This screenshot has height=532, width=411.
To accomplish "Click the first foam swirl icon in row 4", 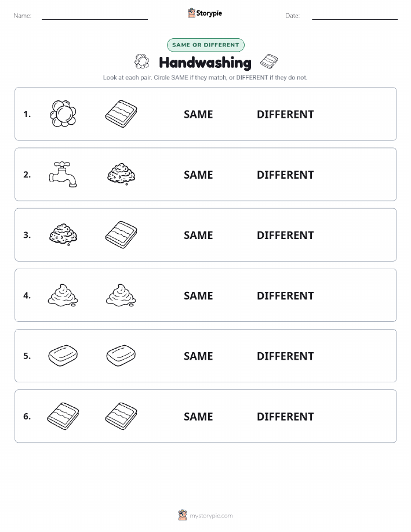I will click(63, 295).
